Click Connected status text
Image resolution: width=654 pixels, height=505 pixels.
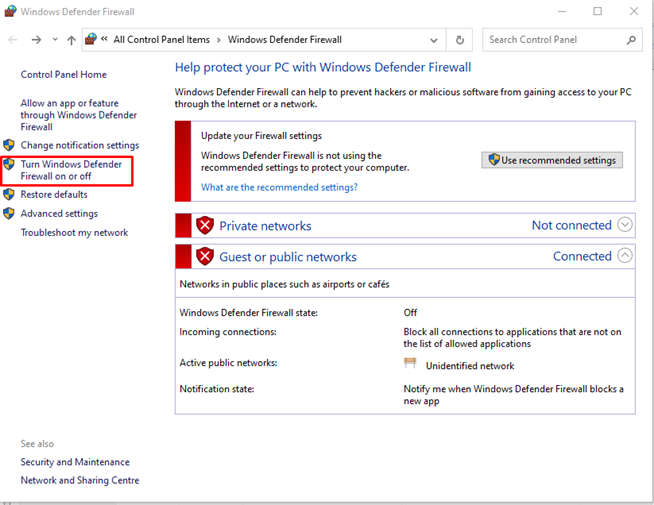582,256
